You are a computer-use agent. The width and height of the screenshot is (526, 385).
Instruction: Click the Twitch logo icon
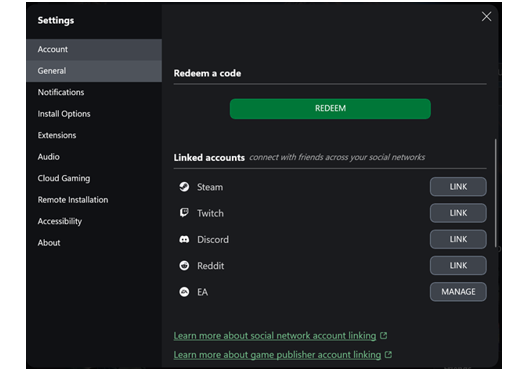(184, 213)
